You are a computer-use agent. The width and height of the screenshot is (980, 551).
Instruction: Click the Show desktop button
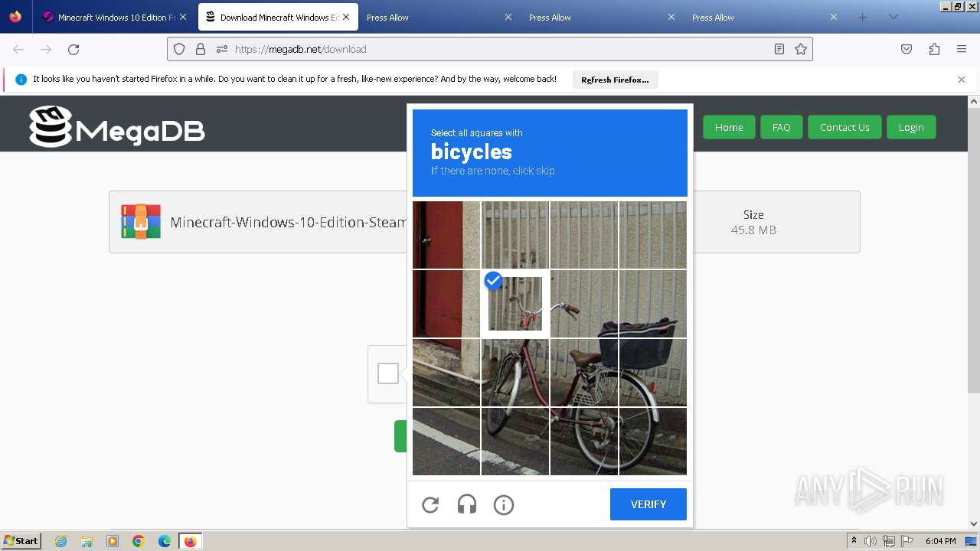coord(971,541)
